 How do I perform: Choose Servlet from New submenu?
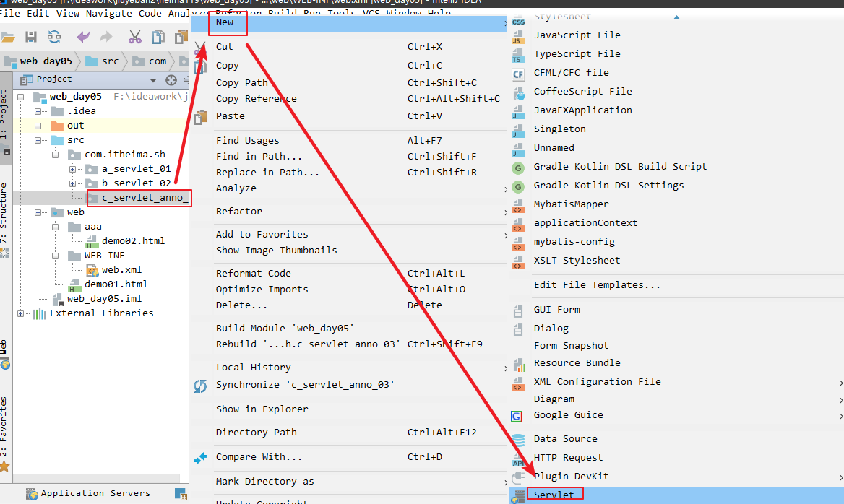(x=554, y=495)
